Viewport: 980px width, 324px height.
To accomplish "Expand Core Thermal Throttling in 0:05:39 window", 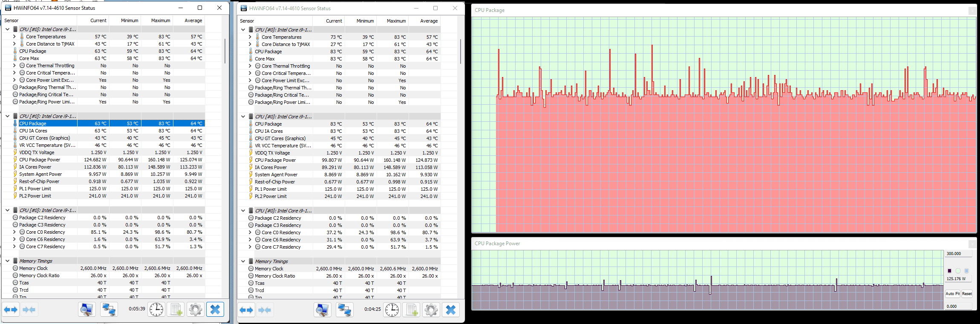I will click(14, 66).
